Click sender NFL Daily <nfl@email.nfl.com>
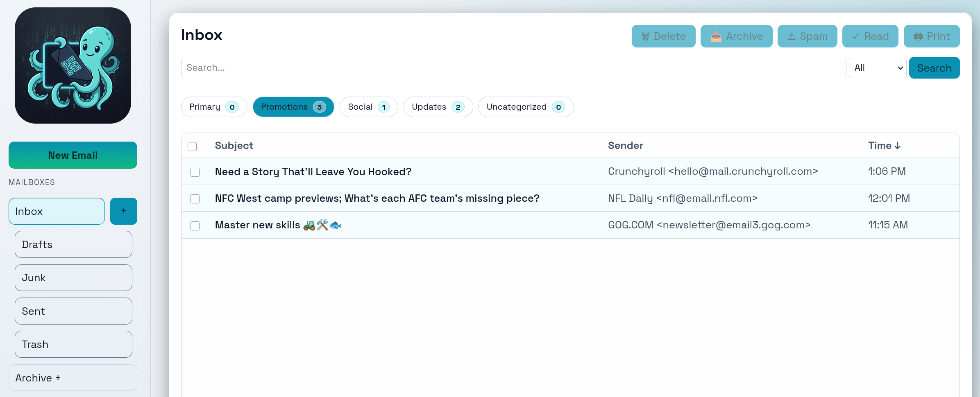 [683, 198]
